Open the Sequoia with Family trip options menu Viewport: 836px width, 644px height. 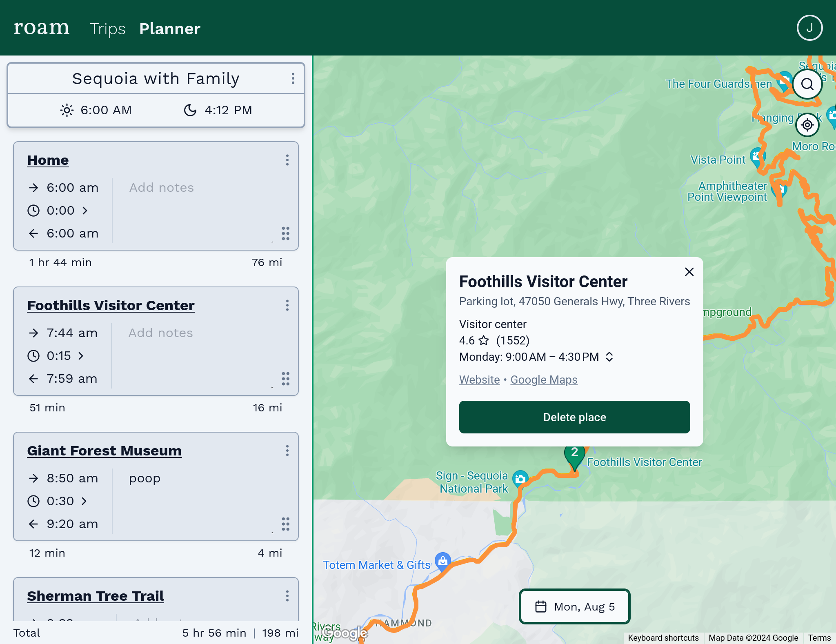pyautogui.click(x=293, y=78)
